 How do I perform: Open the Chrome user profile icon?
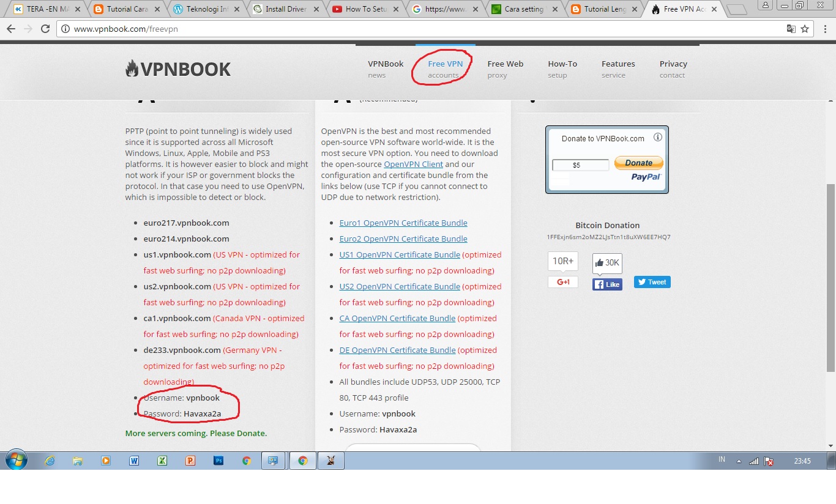tap(765, 4)
